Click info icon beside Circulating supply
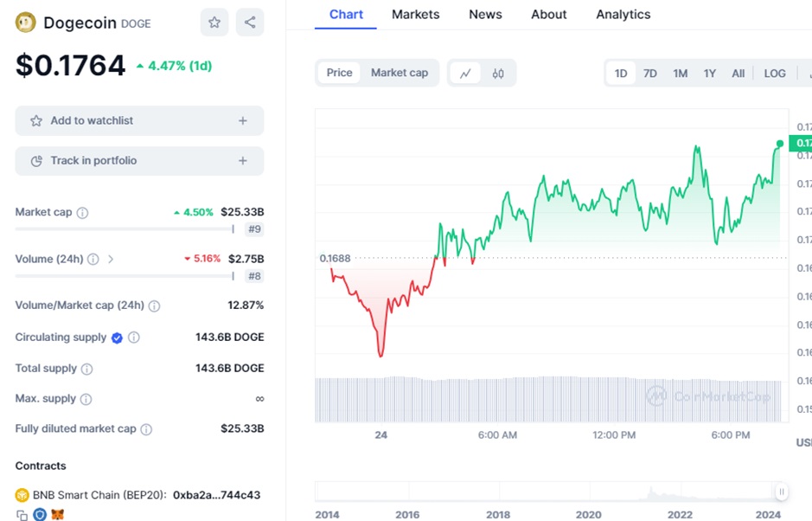Screen dimensions: 812x521 coord(134,338)
